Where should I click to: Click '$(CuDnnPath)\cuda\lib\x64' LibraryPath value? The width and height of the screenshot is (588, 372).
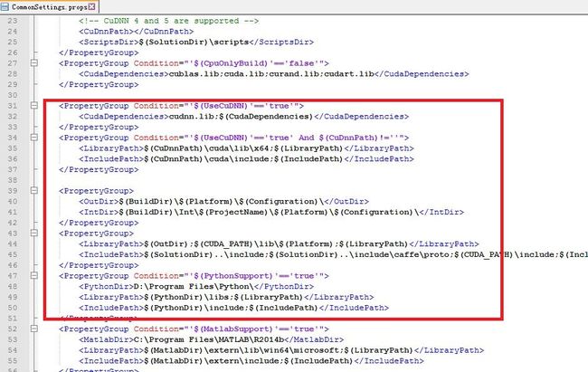tap(206, 148)
